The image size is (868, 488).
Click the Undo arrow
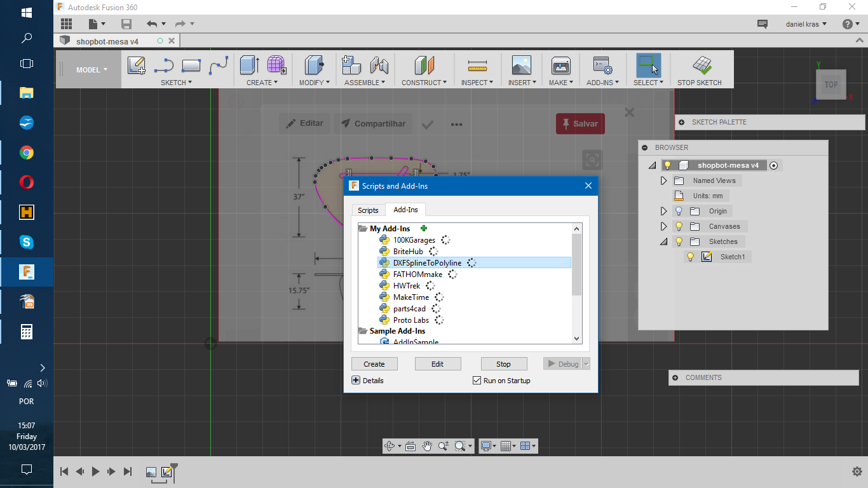pyautogui.click(x=152, y=24)
